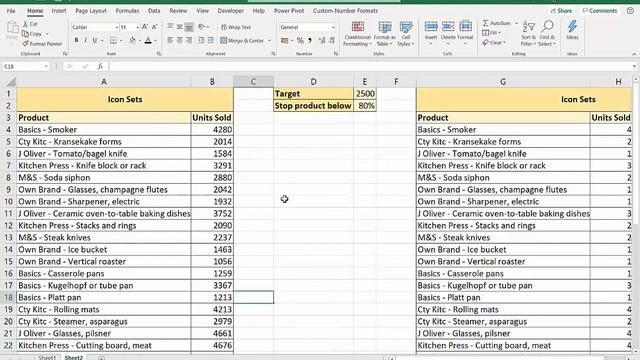Select cell with 'Basics - Smoker' in column A
This screenshot has height=360, width=640.
coord(104,129)
